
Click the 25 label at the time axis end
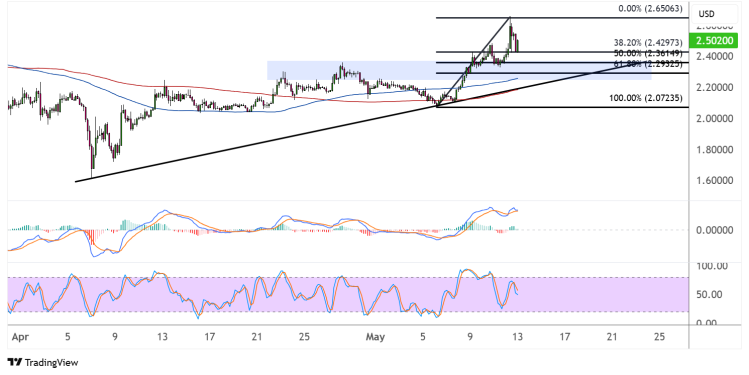pyautogui.click(x=659, y=337)
